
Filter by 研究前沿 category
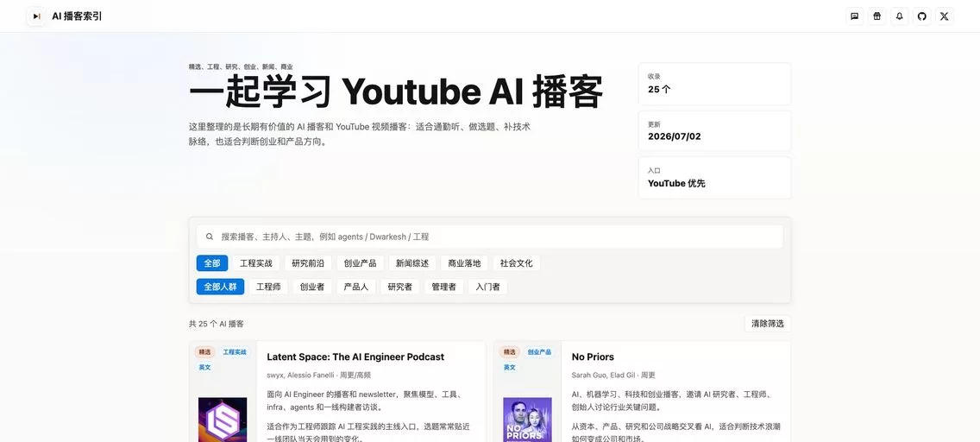(308, 263)
